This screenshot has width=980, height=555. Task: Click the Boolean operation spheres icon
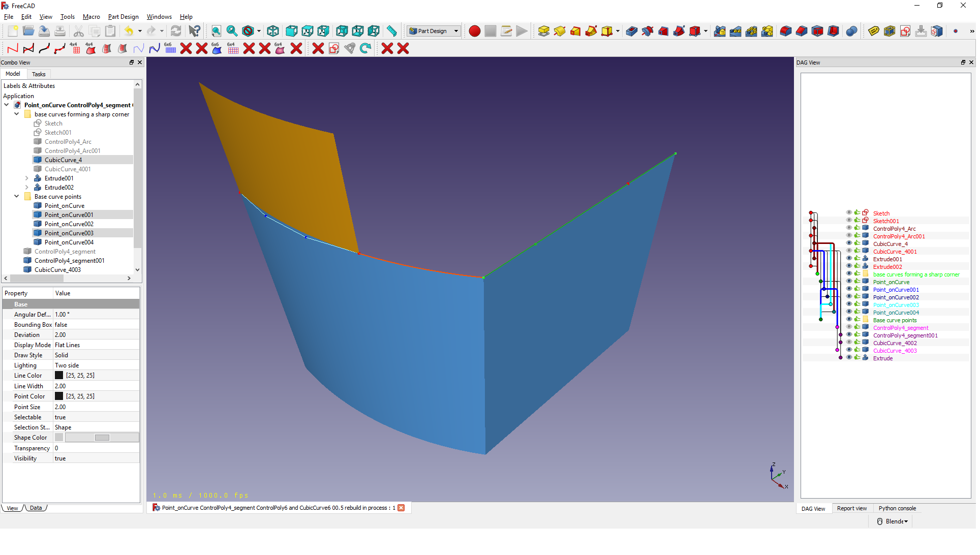[x=851, y=32]
